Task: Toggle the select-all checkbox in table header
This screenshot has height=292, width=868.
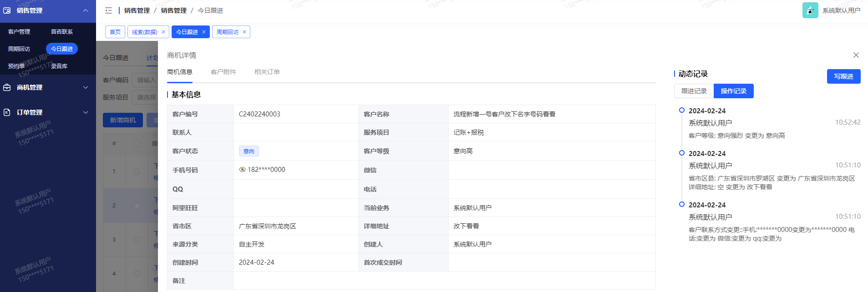Action: (137, 143)
